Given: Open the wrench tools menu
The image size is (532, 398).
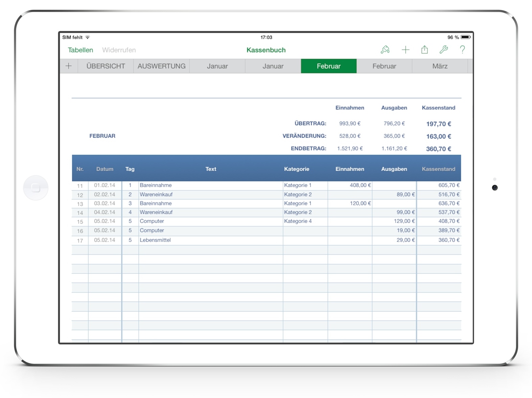Looking at the screenshot, I should (x=443, y=50).
